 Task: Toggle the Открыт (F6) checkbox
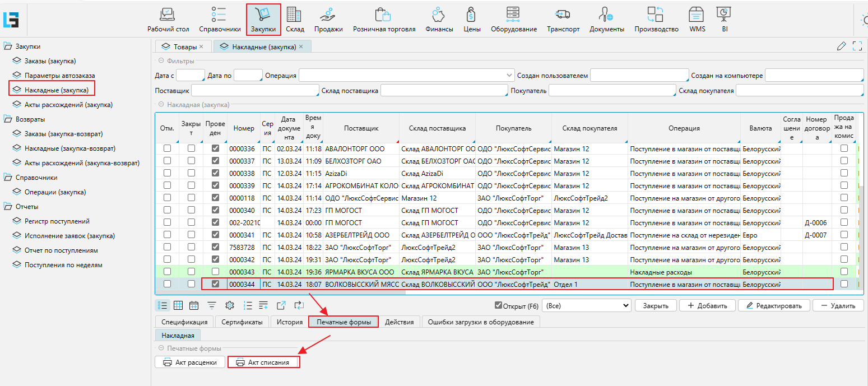coord(498,305)
